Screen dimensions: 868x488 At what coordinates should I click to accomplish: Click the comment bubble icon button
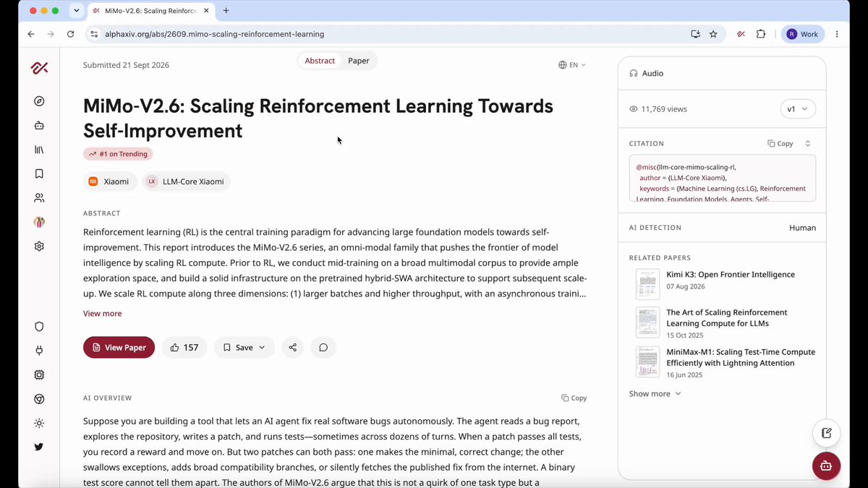coord(323,347)
